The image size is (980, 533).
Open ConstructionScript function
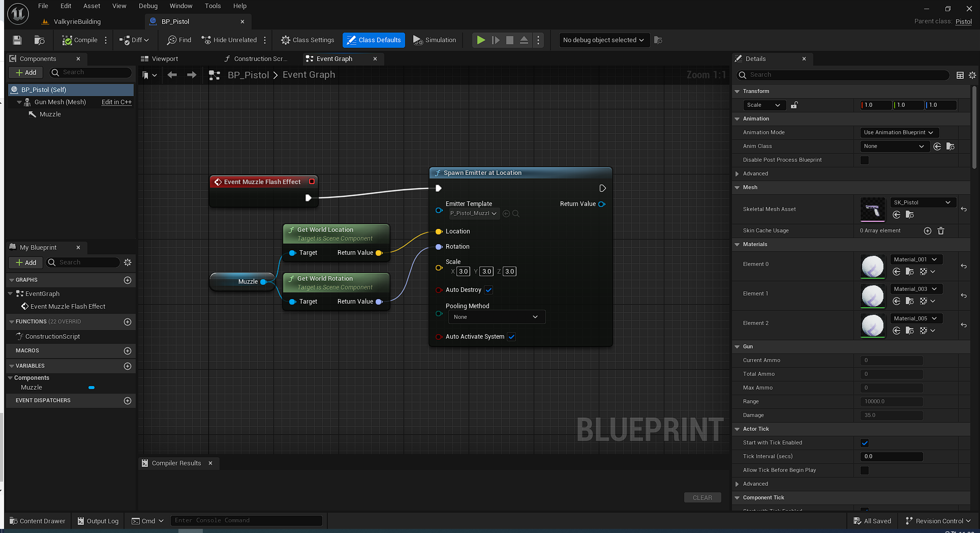(52, 337)
